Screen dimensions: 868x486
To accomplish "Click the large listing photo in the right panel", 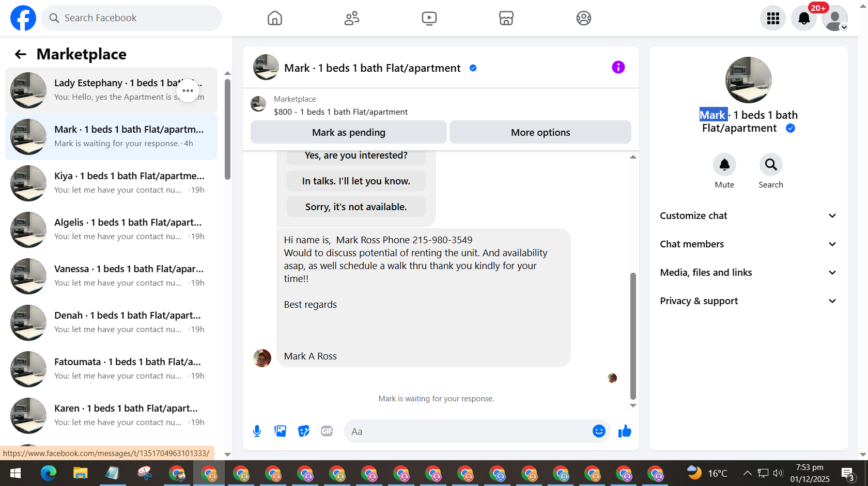I will [x=748, y=80].
